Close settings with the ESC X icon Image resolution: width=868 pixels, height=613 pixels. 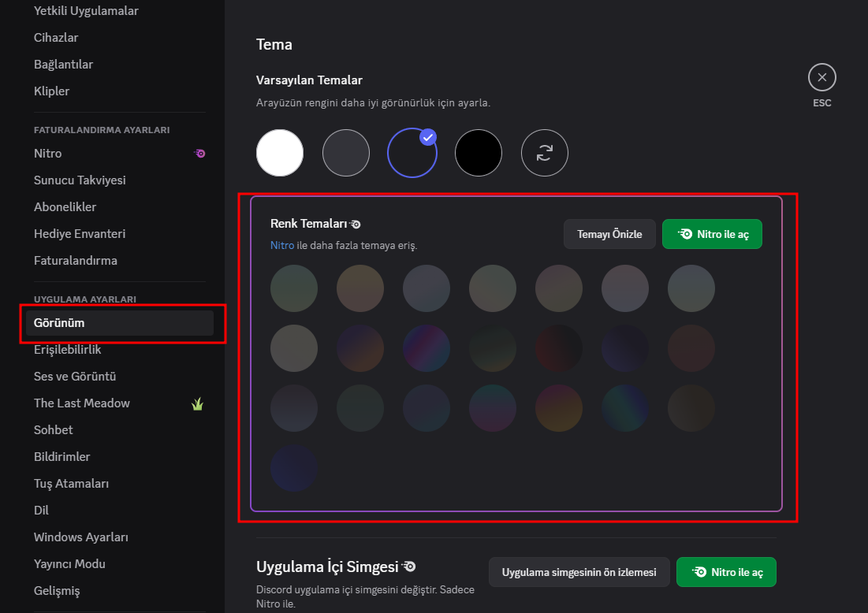(x=822, y=77)
